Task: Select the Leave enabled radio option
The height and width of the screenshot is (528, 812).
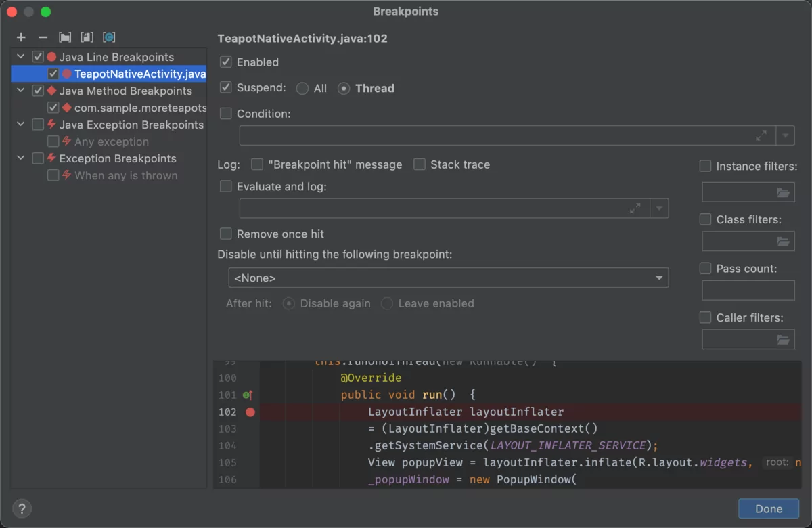Action: point(387,303)
